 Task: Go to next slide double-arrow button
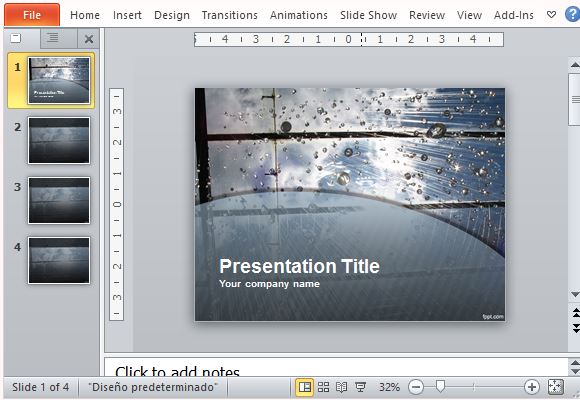pyautogui.click(x=575, y=328)
